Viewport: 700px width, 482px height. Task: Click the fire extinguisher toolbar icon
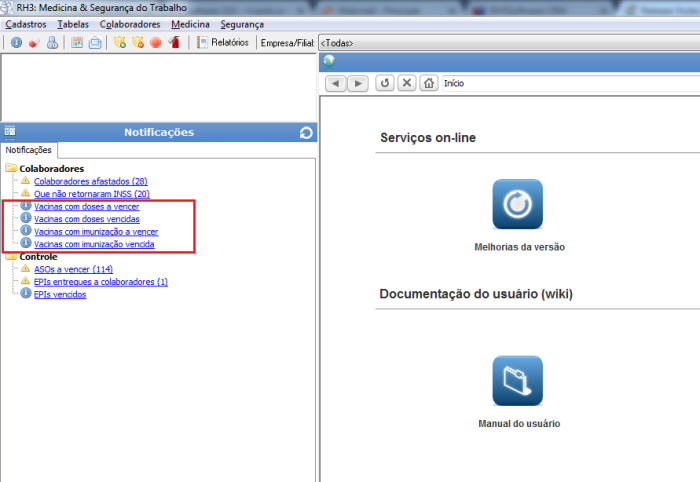pos(174,43)
